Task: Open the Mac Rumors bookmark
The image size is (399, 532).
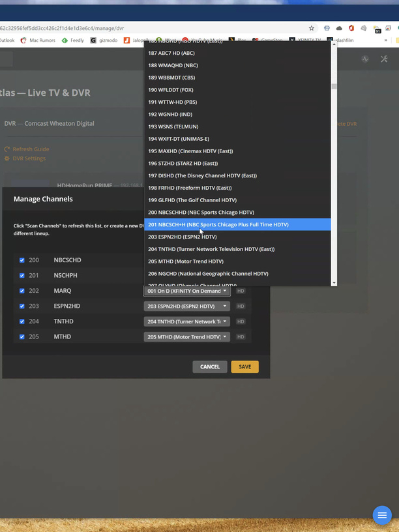Action: click(x=38, y=40)
